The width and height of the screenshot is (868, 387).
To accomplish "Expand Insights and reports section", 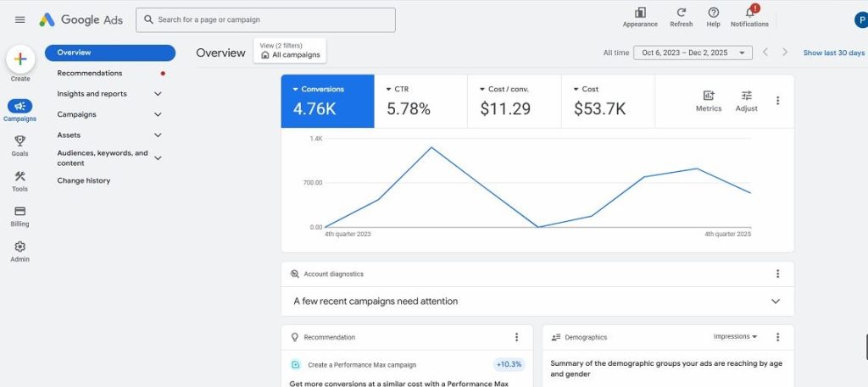I will click(158, 94).
